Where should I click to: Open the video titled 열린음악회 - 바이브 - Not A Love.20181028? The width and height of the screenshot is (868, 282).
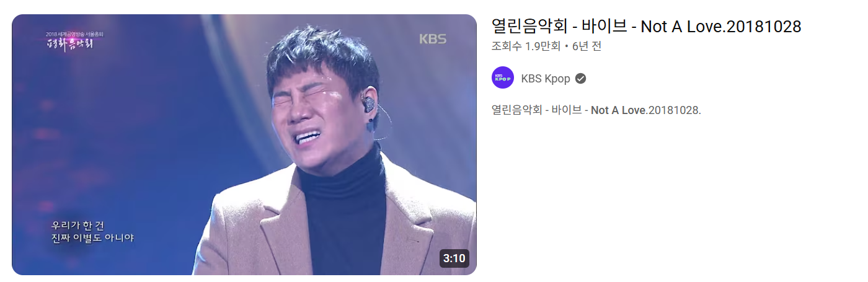click(x=646, y=26)
